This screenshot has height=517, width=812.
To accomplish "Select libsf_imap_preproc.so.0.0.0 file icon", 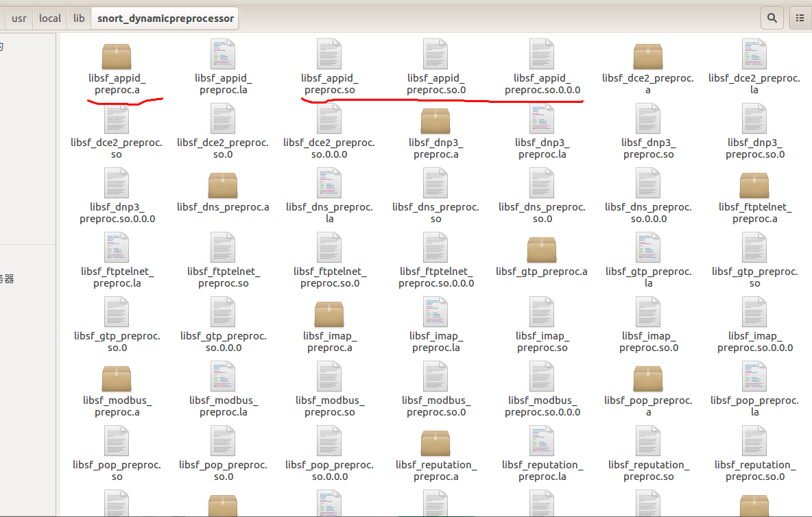I will pyautogui.click(x=754, y=312).
